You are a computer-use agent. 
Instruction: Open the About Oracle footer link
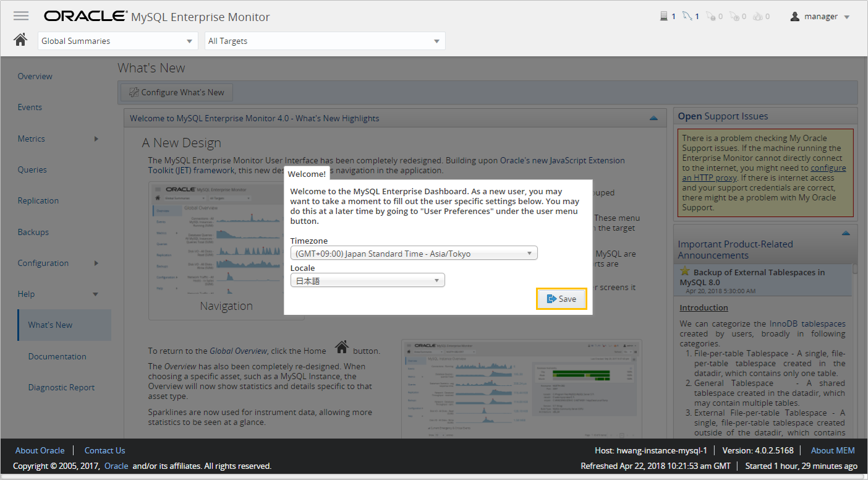(40, 450)
